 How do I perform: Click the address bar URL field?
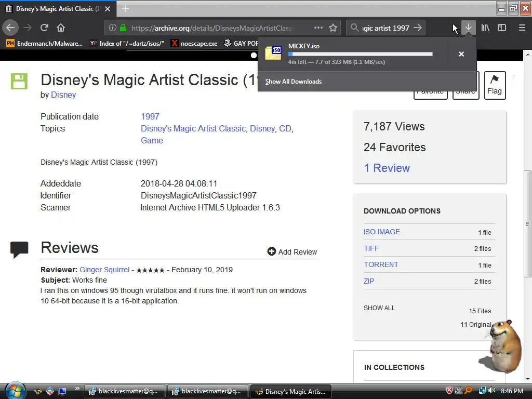pos(212,28)
